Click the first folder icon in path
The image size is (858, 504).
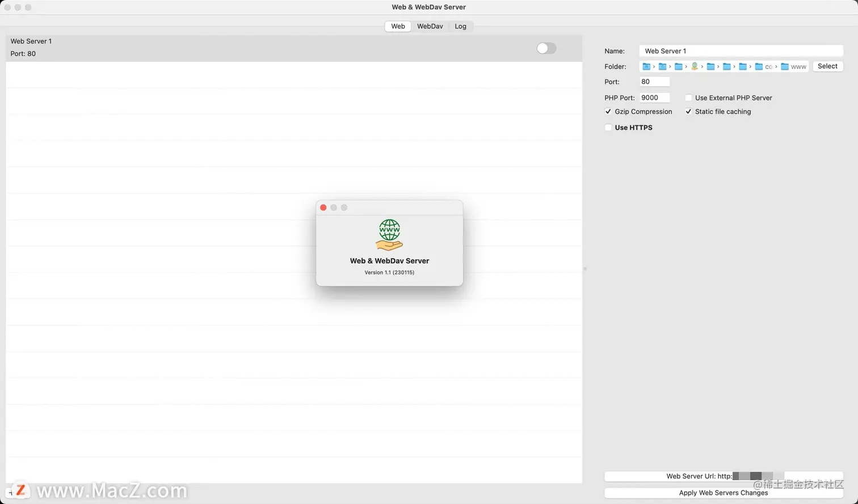(x=646, y=67)
